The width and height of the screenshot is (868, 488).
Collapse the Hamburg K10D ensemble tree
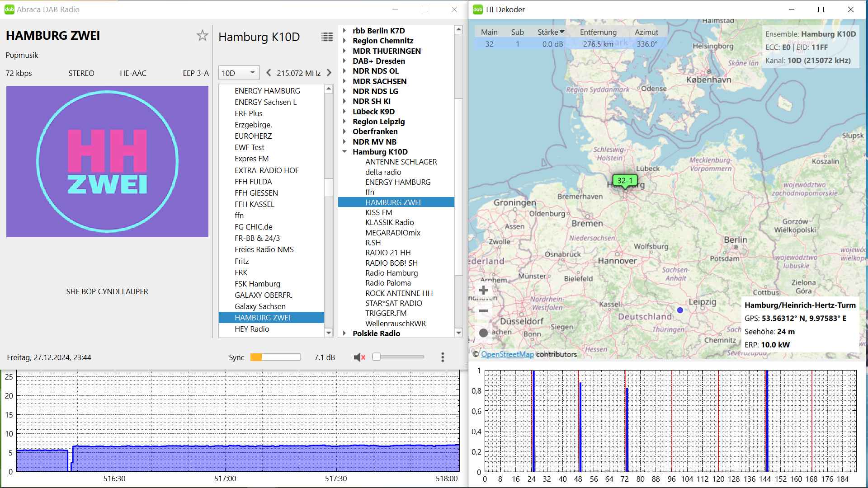[344, 152]
